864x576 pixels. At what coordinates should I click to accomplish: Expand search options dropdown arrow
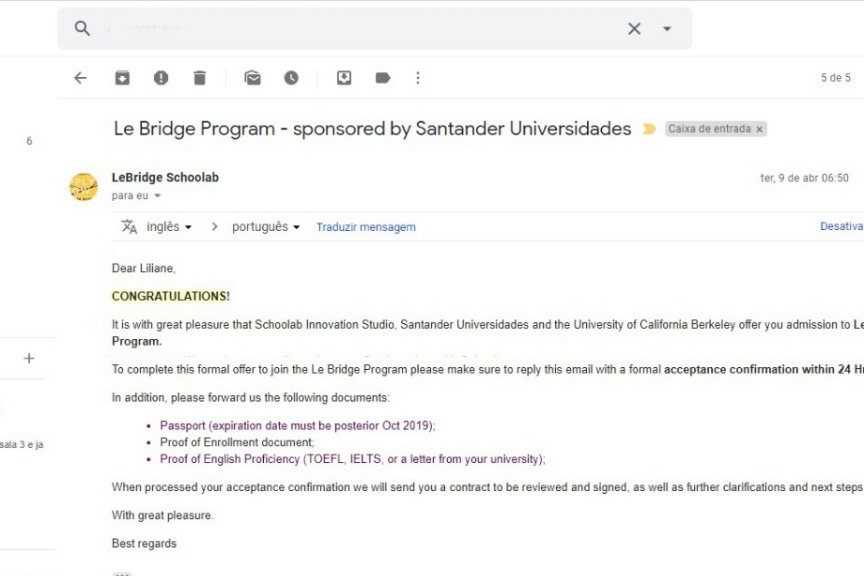(667, 29)
